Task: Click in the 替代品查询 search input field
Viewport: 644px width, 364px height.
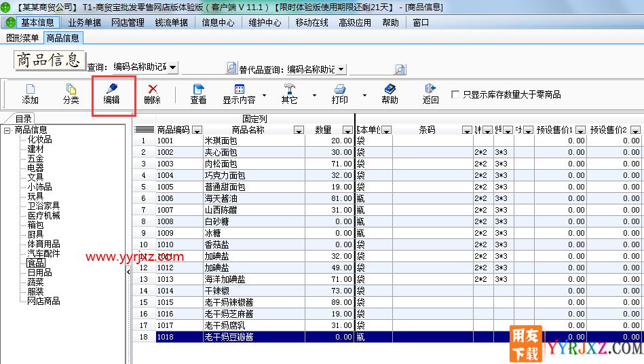Action: click(x=371, y=69)
